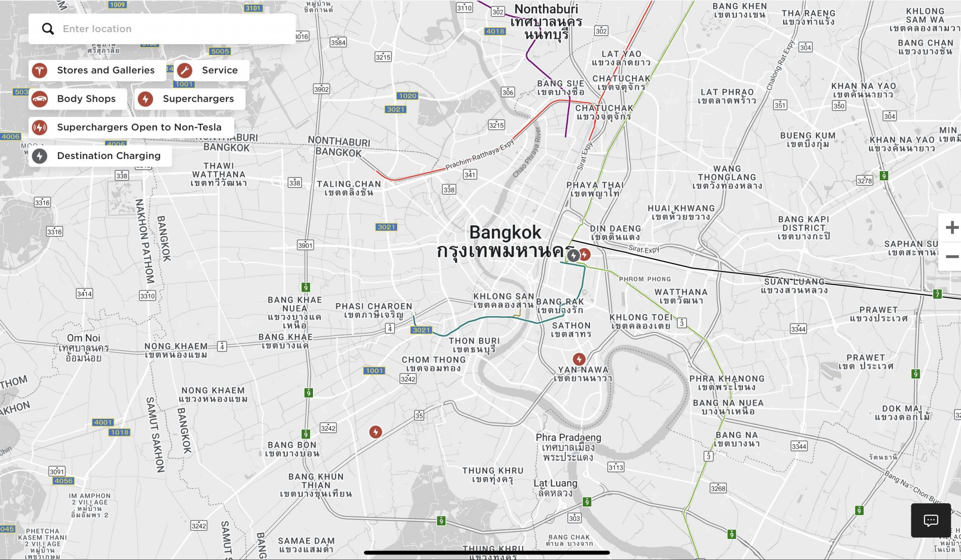This screenshot has width=961, height=560.
Task: Toggle the Body Shops filter
Action: point(78,99)
